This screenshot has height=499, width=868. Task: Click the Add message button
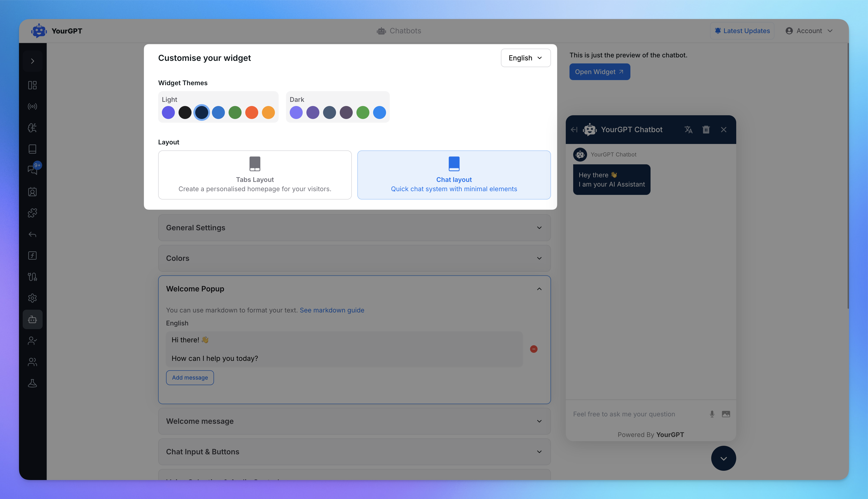(x=190, y=377)
